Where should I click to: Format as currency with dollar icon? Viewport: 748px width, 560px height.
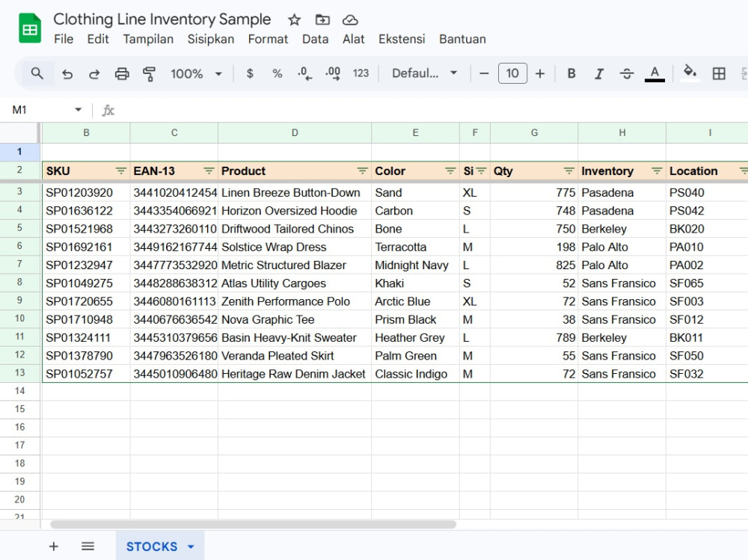point(250,73)
